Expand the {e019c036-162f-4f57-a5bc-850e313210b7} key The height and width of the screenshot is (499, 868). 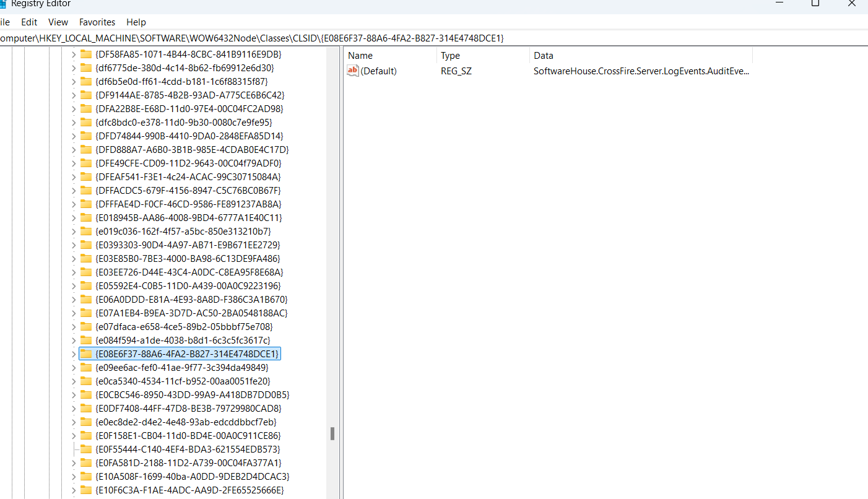(x=74, y=232)
